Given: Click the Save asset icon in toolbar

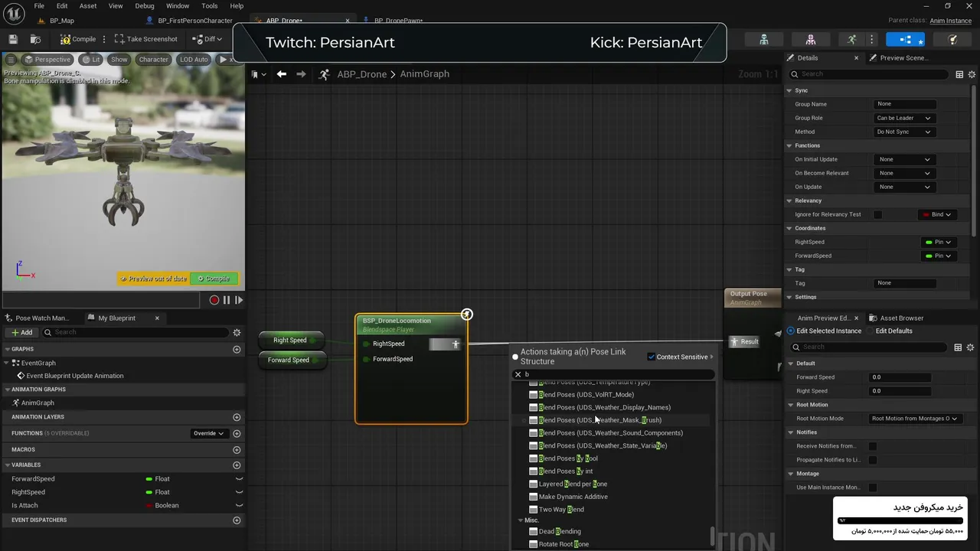Looking at the screenshot, I should (13, 39).
